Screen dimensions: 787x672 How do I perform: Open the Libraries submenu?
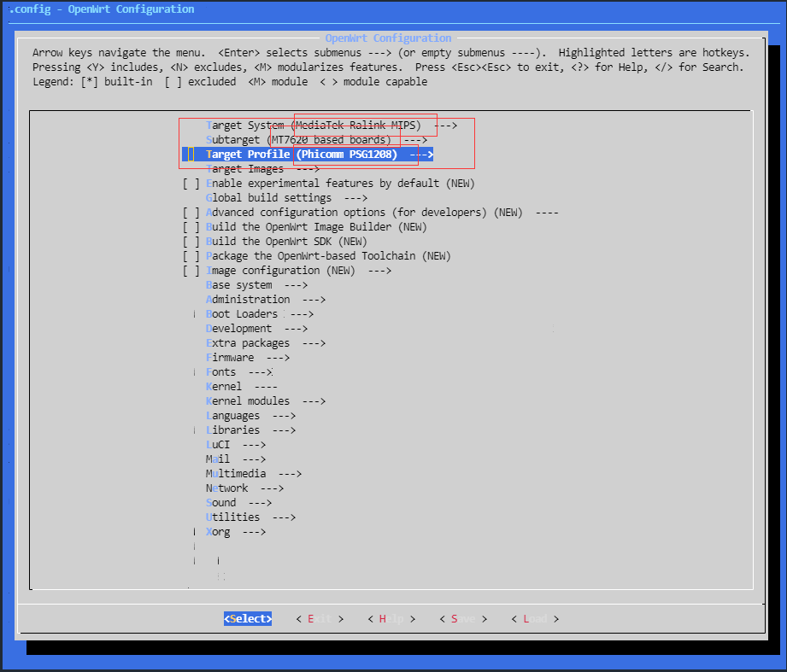[250, 430]
